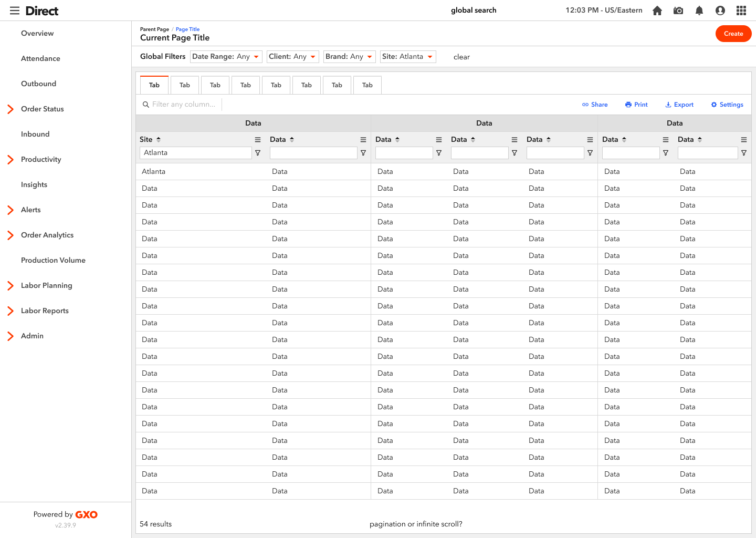Screen dimensions: 756x538
Task: Toggle sort order on the second Data column
Action: pyautogui.click(x=291, y=139)
